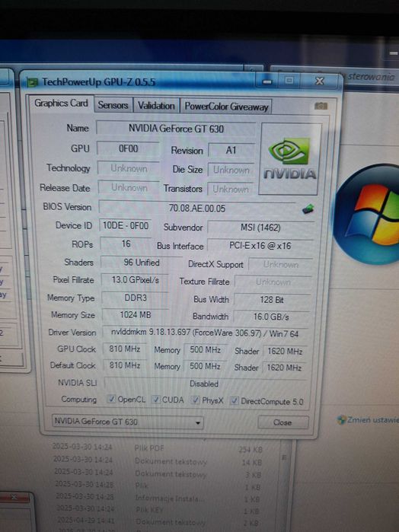
Task: Click the BIOS save chip icon
Action: pyautogui.click(x=308, y=209)
